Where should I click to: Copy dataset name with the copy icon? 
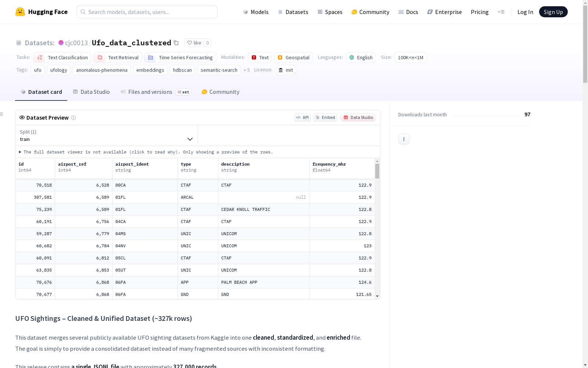click(176, 43)
